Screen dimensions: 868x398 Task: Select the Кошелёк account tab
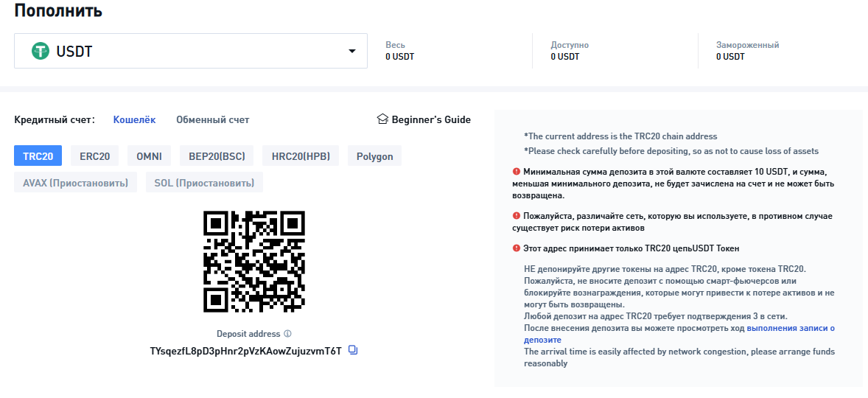pyautogui.click(x=135, y=119)
